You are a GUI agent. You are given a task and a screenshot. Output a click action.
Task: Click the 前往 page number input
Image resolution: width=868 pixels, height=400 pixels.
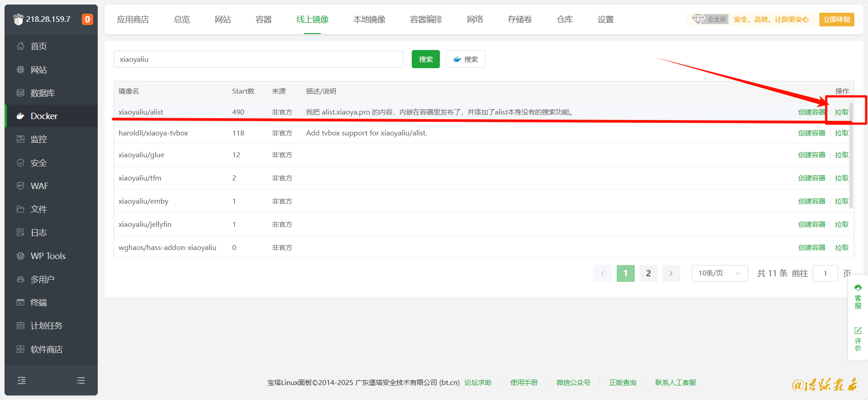(825, 273)
